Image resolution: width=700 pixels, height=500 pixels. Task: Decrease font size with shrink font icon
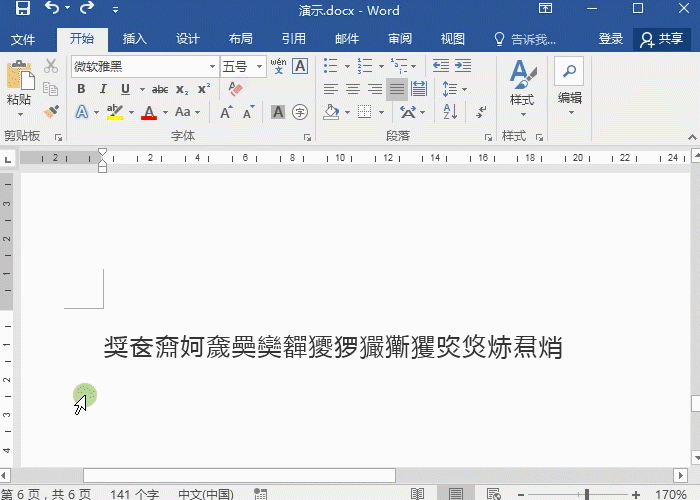249,112
